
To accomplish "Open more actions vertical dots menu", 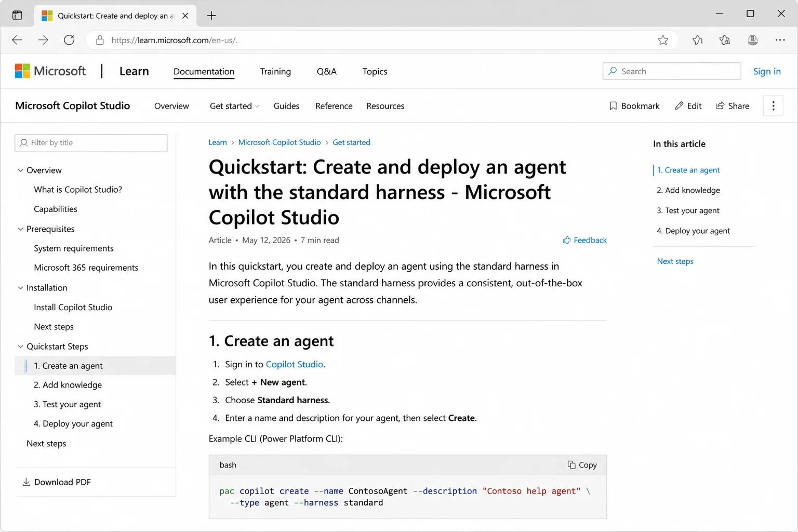I will (x=773, y=106).
